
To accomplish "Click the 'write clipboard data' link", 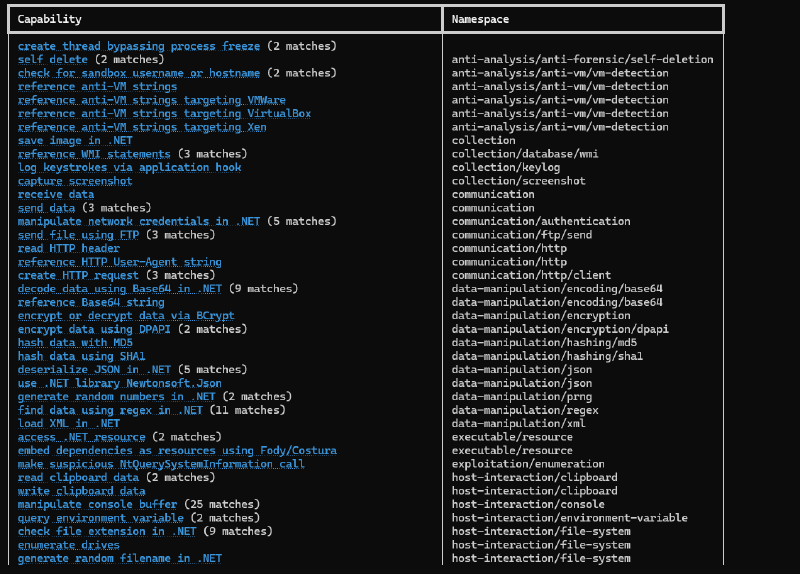I will pyautogui.click(x=81, y=491).
